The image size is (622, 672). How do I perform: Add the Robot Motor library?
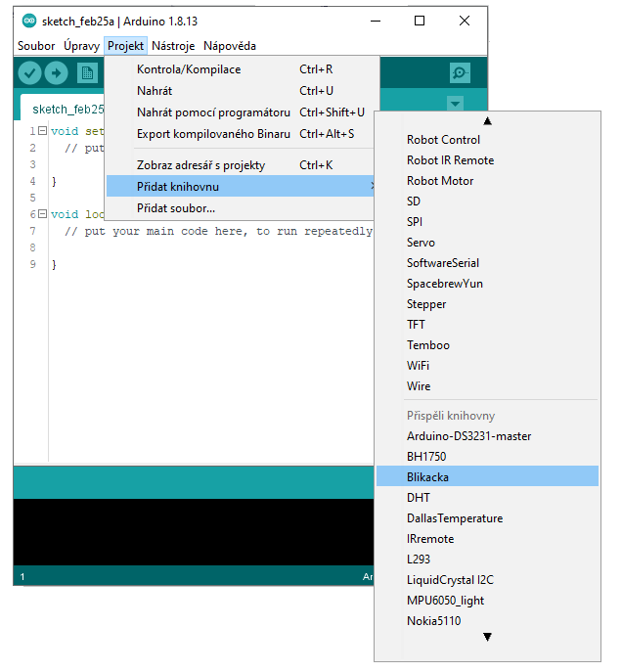pyautogui.click(x=487, y=181)
